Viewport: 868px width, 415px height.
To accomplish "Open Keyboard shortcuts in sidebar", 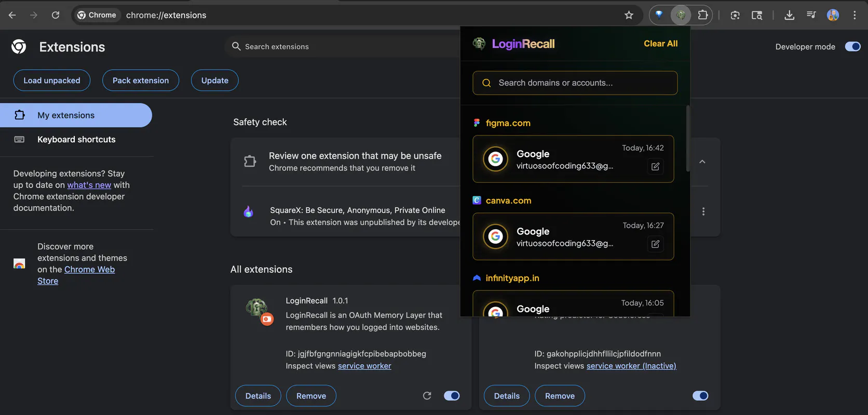I will click(76, 140).
